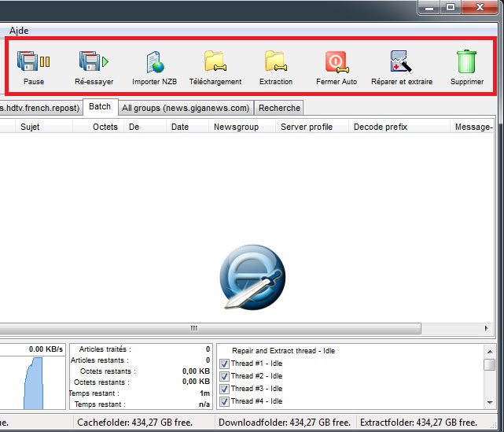Select the Articles restants label
The height and width of the screenshot is (432, 504).
tap(99, 360)
